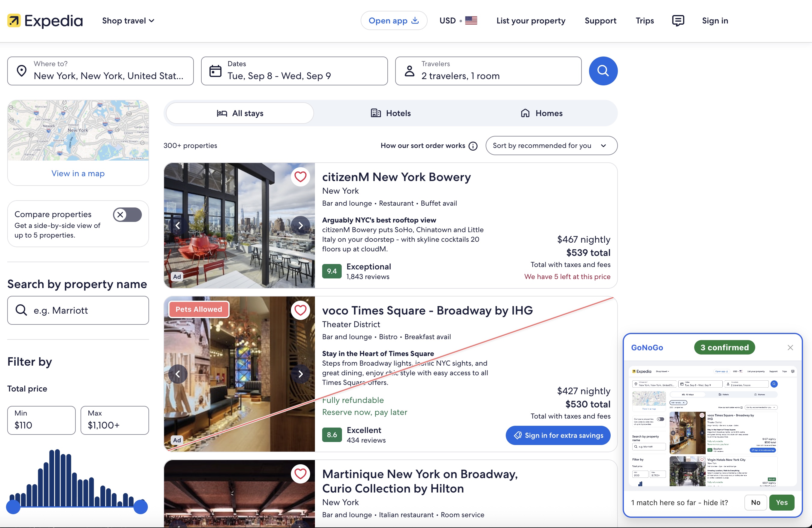
Task: Open the messages chat icon
Action: (678, 20)
